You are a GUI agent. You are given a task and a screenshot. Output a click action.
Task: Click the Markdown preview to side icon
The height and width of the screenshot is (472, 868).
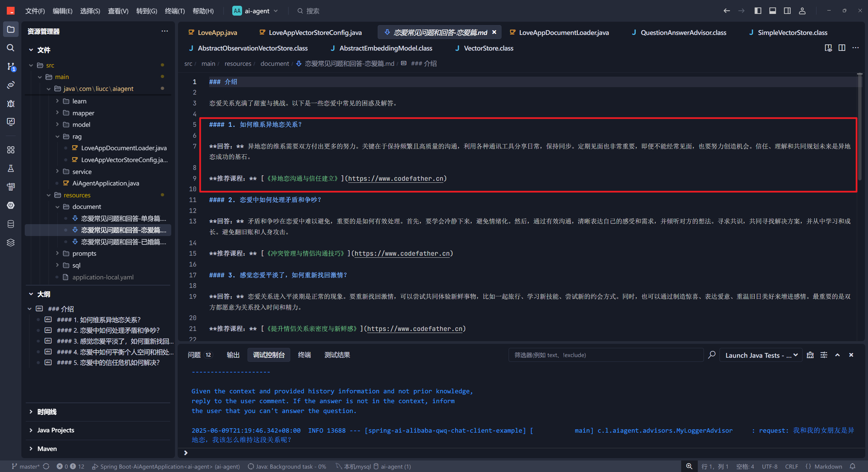tap(828, 48)
